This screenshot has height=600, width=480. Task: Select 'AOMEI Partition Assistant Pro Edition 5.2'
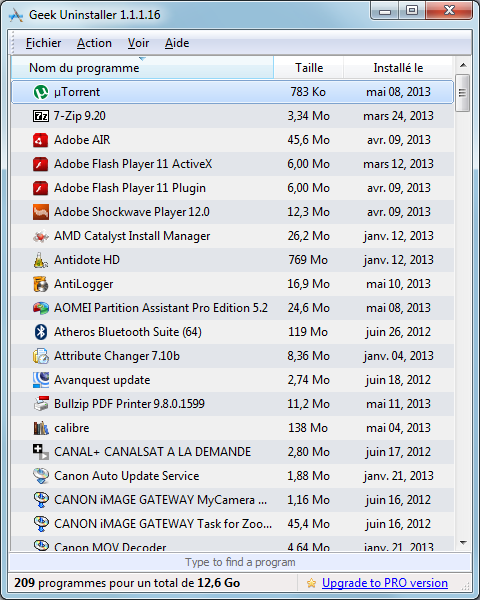pos(161,308)
